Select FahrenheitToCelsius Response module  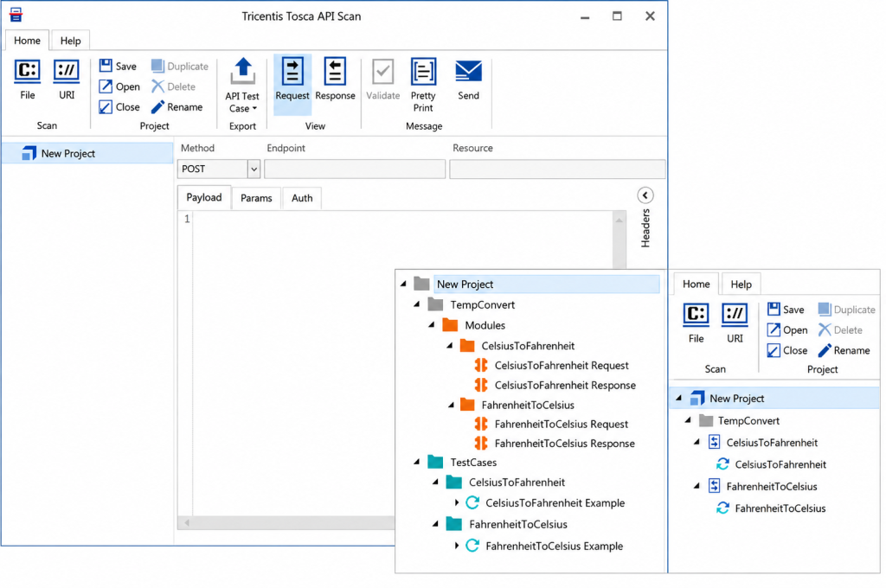564,444
